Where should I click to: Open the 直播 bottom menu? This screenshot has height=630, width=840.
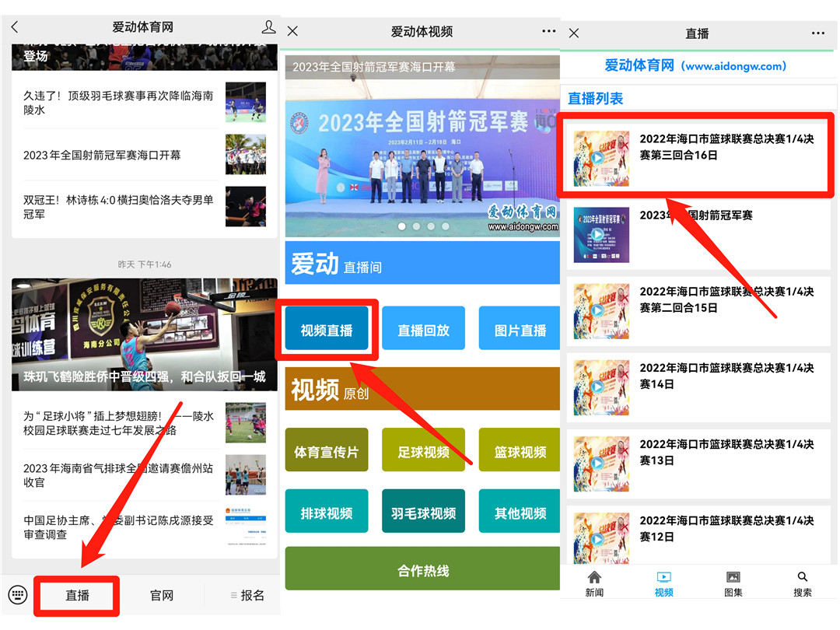pos(77,595)
